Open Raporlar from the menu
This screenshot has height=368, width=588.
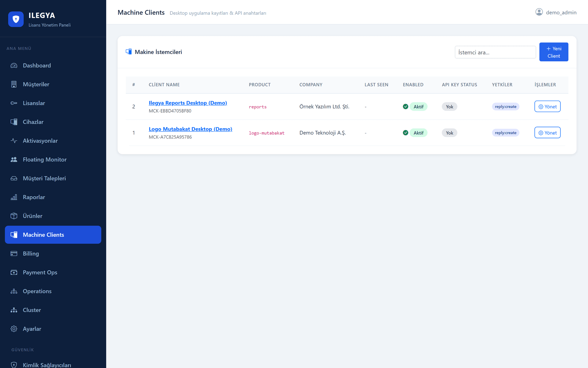pos(53,197)
